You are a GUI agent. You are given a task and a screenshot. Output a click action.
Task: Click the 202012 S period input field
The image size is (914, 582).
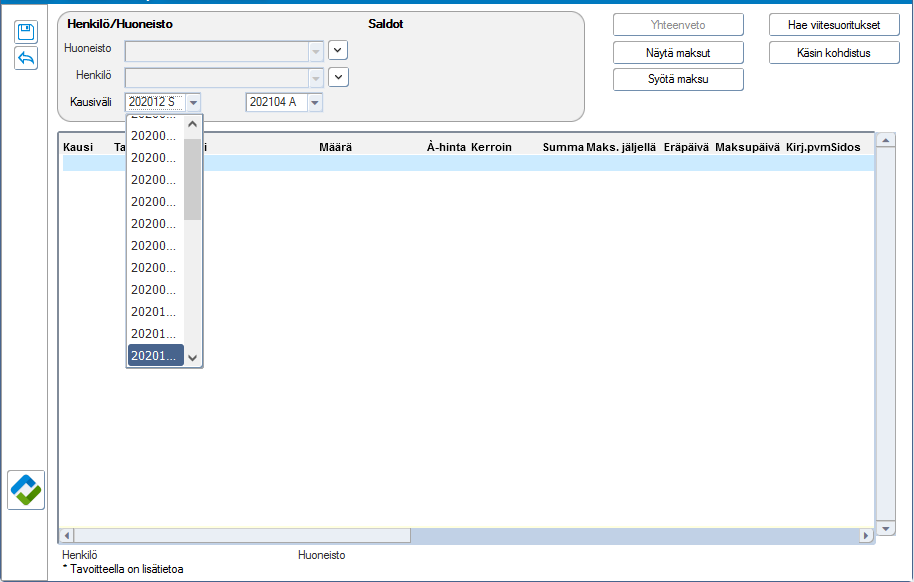156,103
